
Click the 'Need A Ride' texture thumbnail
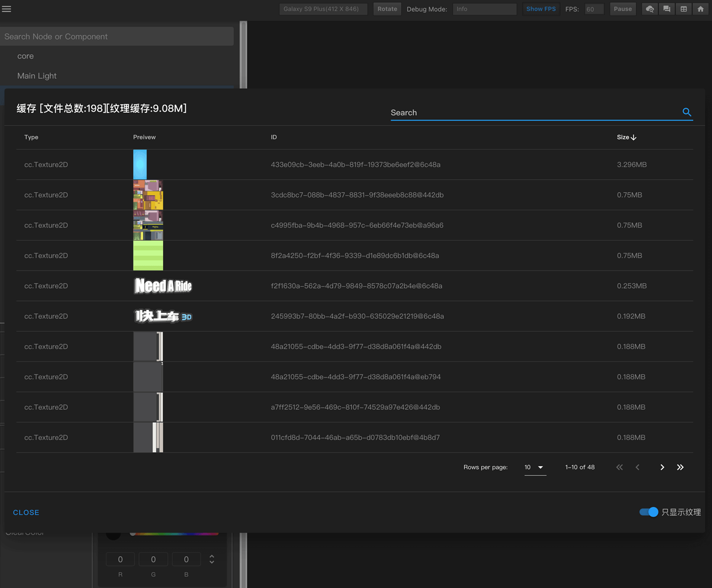pyautogui.click(x=162, y=285)
